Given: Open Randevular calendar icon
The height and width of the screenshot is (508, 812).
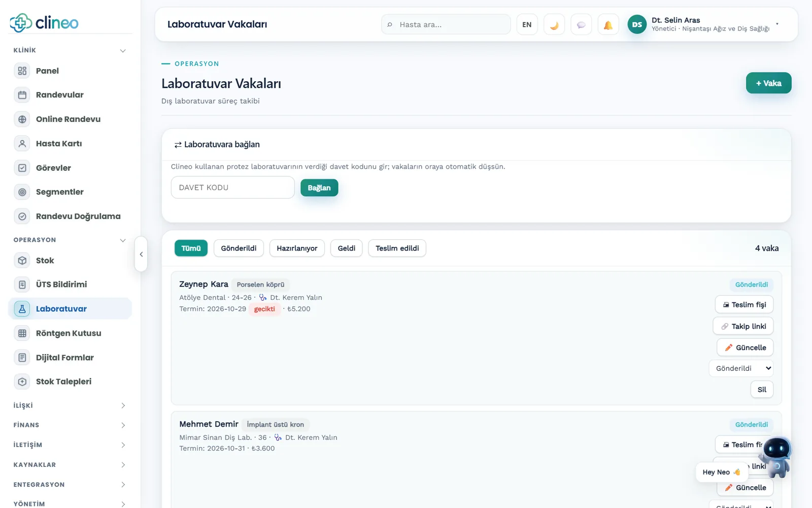Looking at the screenshot, I should (22, 94).
